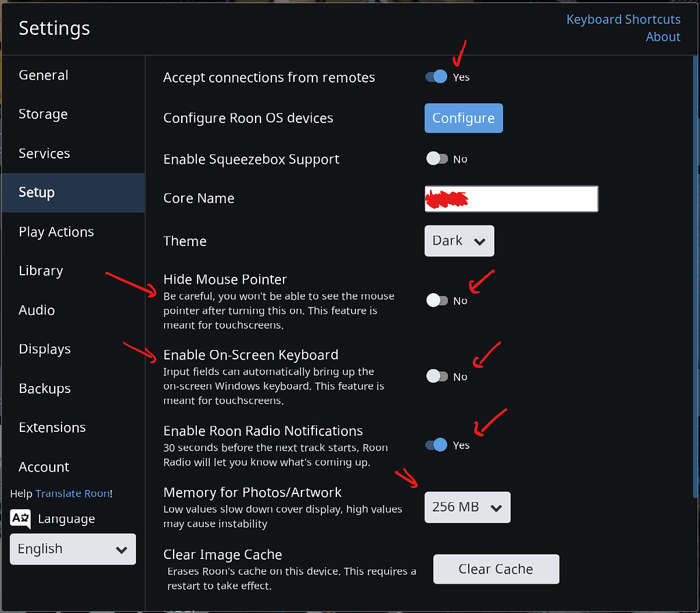Open the Backups settings section
700x613 pixels.
pyautogui.click(x=44, y=388)
